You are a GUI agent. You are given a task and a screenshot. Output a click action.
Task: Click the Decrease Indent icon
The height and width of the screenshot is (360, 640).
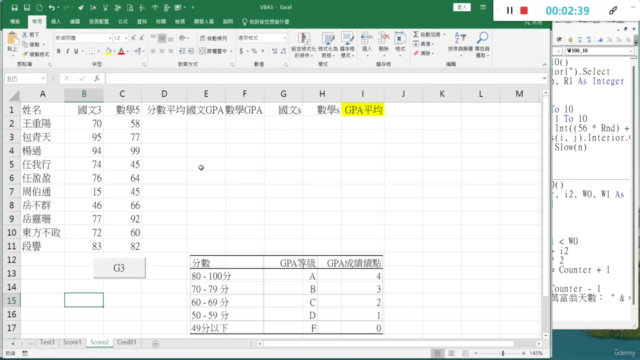click(182, 51)
